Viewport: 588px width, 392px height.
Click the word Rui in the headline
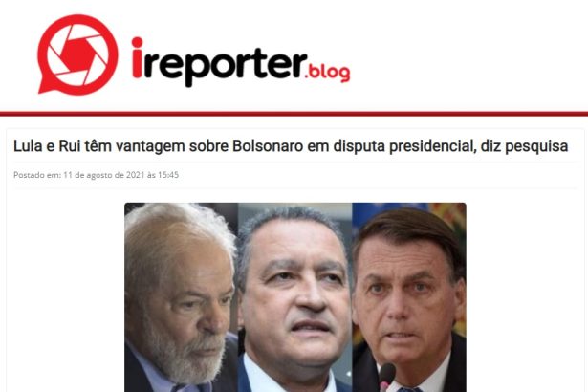click(x=70, y=146)
